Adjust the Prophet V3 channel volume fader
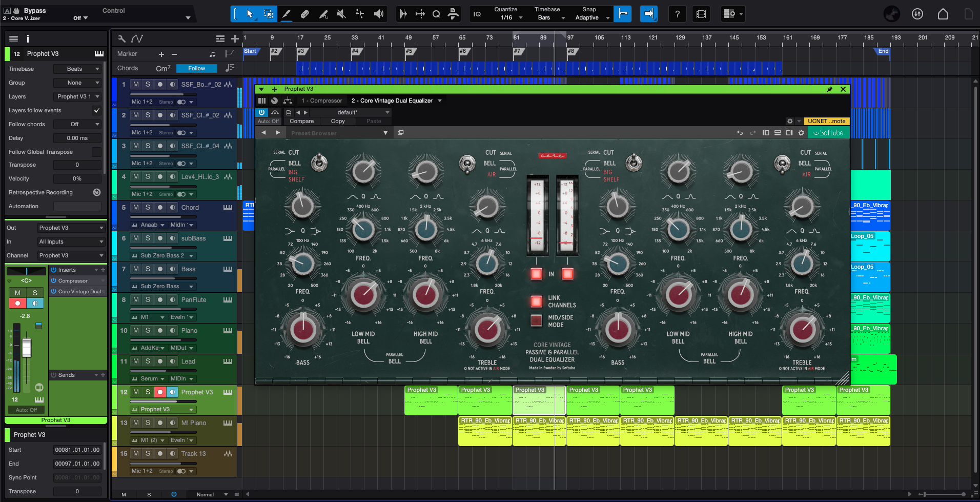The image size is (980, 502). coord(27,348)
